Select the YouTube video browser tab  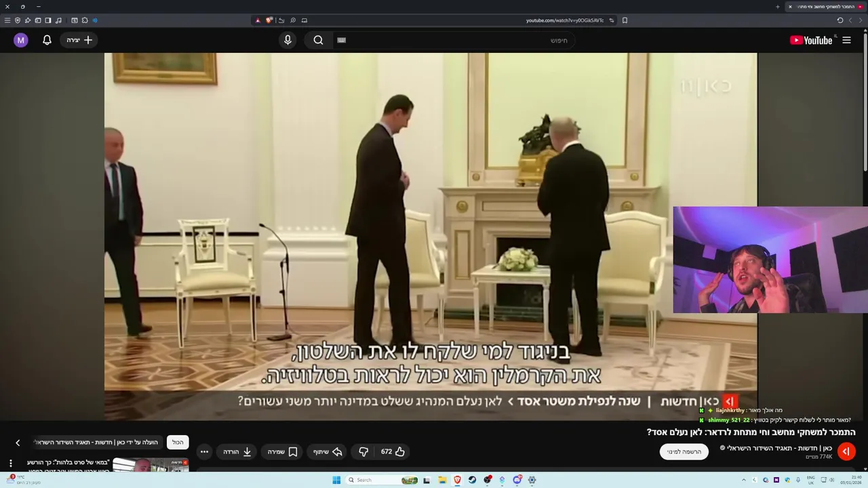pos(825,7)
